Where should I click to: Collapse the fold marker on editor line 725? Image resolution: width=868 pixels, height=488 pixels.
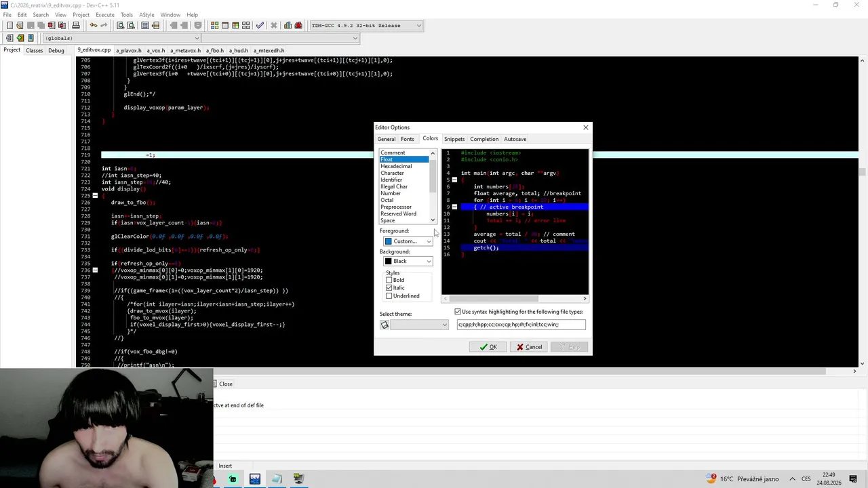click(95, 196)
